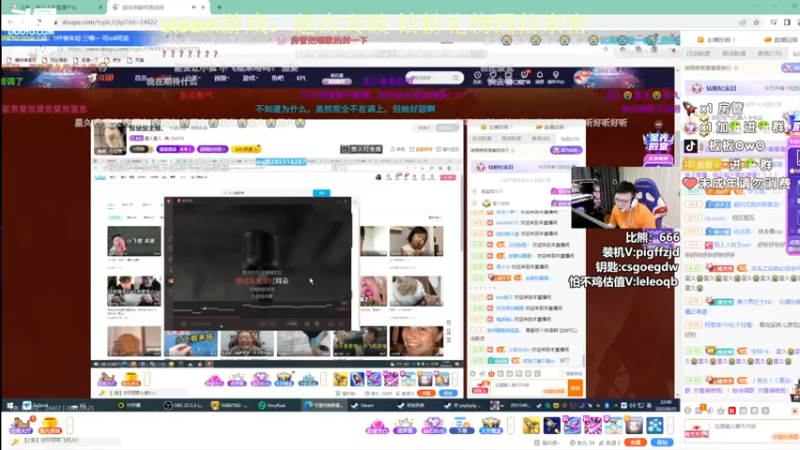Go back using the browser back arrow
This screenshot has width=800, height=450.
click(x=10, y=22)
